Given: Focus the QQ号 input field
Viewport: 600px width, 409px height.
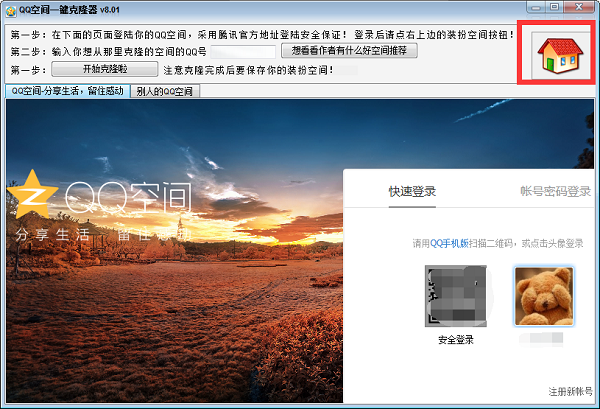Looking at the screenshot, I should click(x=243, y=51).
